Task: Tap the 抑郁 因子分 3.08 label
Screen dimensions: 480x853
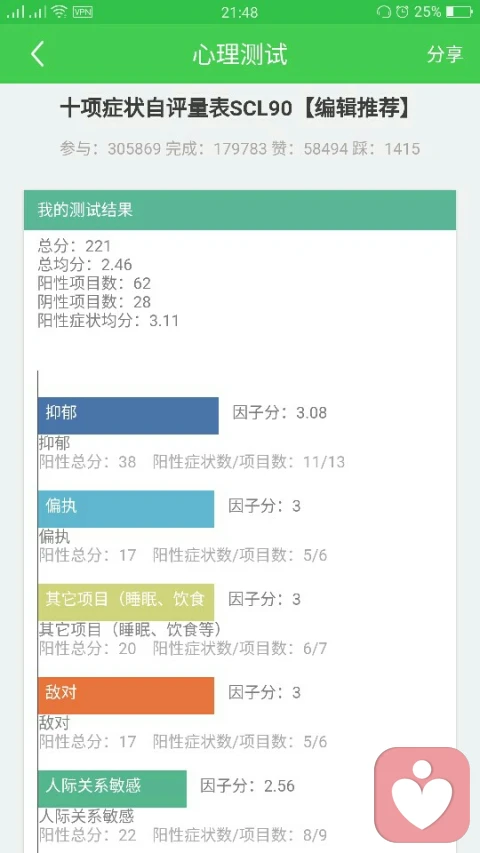Action: (x=280, y=413)
